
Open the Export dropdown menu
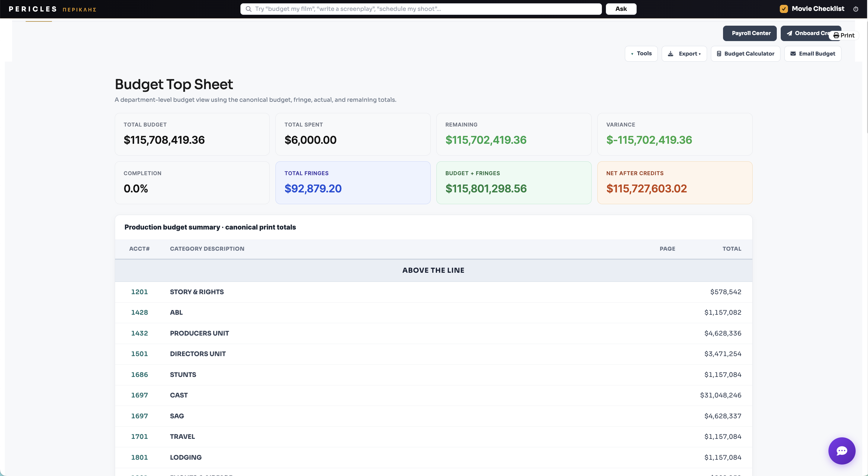(684, 53)
